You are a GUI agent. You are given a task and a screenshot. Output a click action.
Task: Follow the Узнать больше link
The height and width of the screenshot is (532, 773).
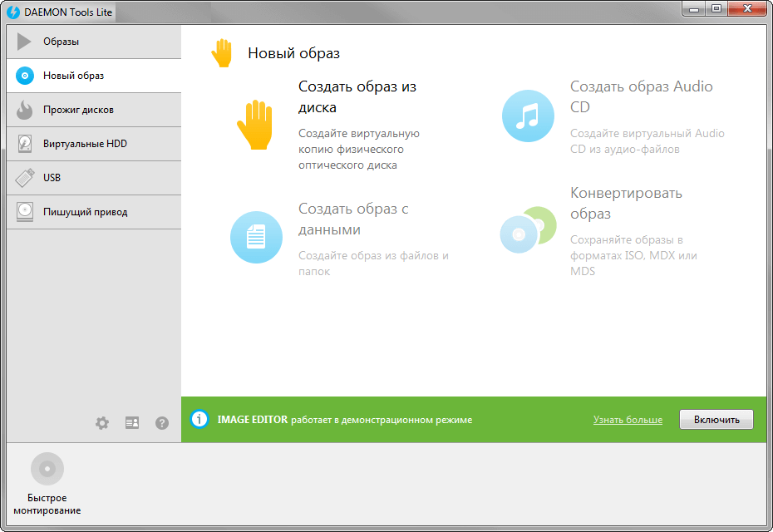pos(628,420)
